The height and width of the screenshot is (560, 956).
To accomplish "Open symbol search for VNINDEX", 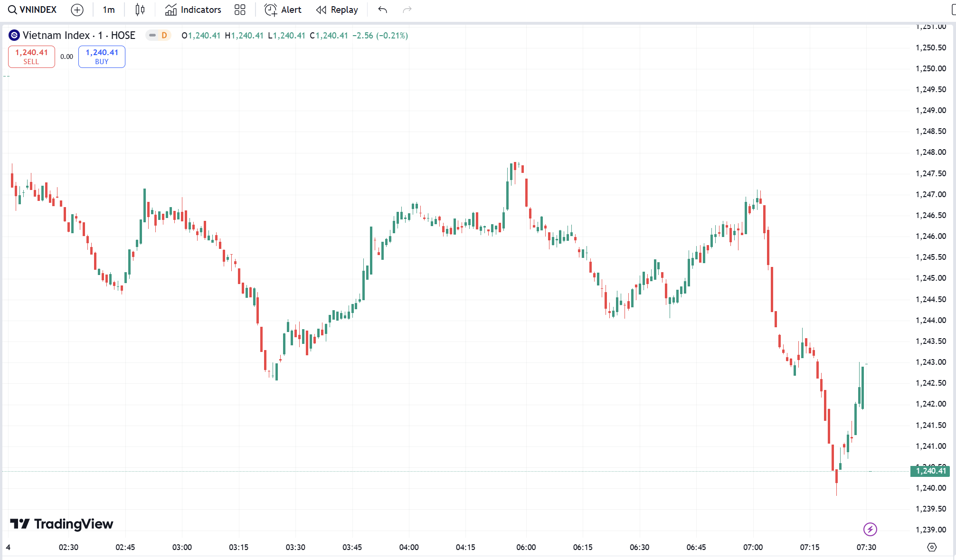I will [x=32, y=9].
